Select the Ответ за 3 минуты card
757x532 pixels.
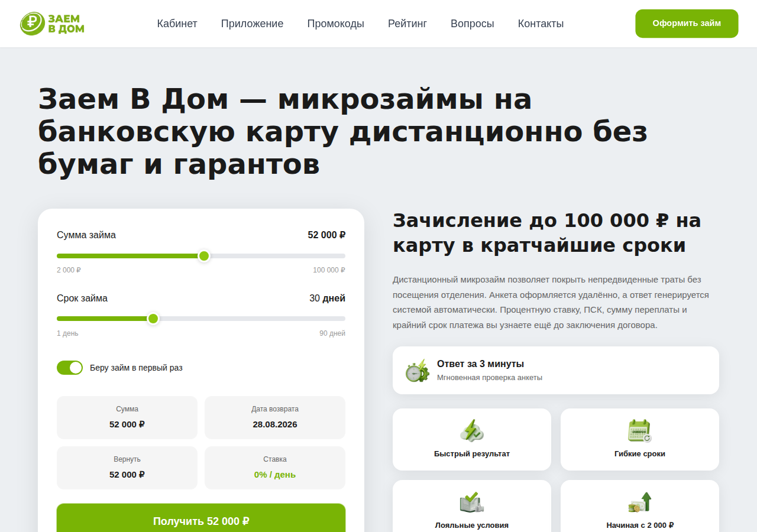pos(556,371)
